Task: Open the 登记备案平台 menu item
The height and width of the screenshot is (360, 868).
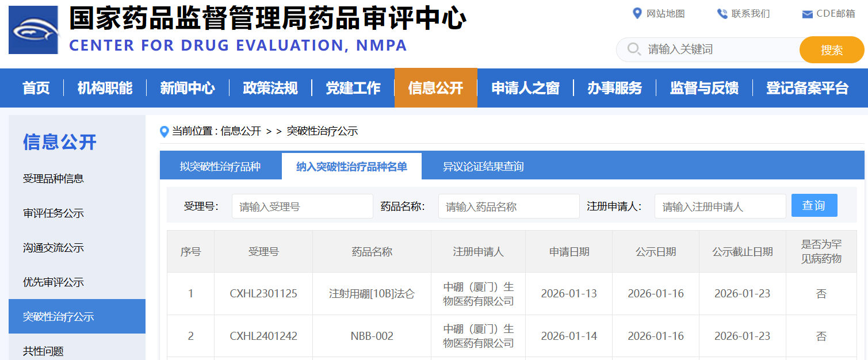Action: (x=807, y=87)
